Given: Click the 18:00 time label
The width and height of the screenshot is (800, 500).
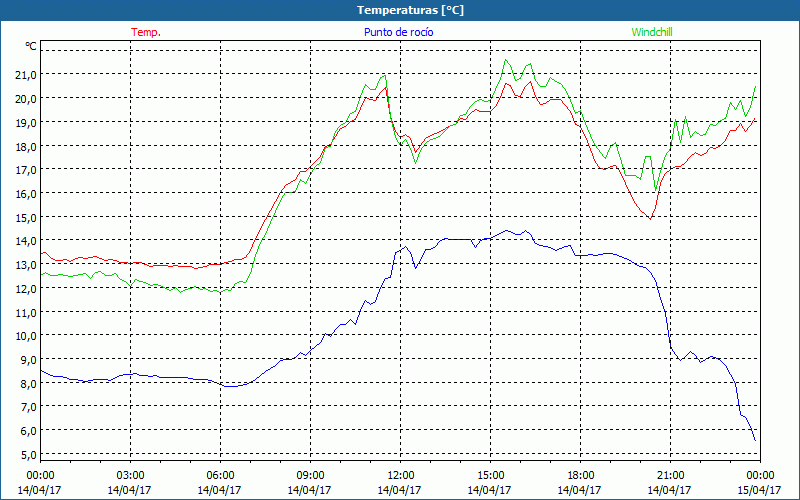Looking at the screenshot, I should [580, 476].
